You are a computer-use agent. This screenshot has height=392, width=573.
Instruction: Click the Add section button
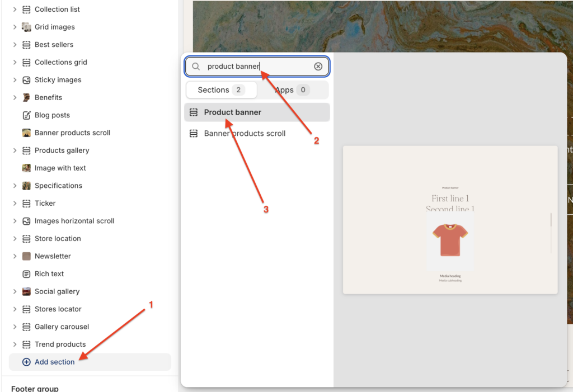[x=90, y=362]
